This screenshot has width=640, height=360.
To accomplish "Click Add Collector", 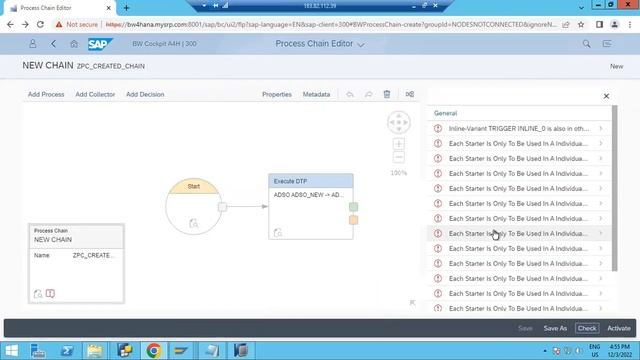I will (x=95, y=94).
